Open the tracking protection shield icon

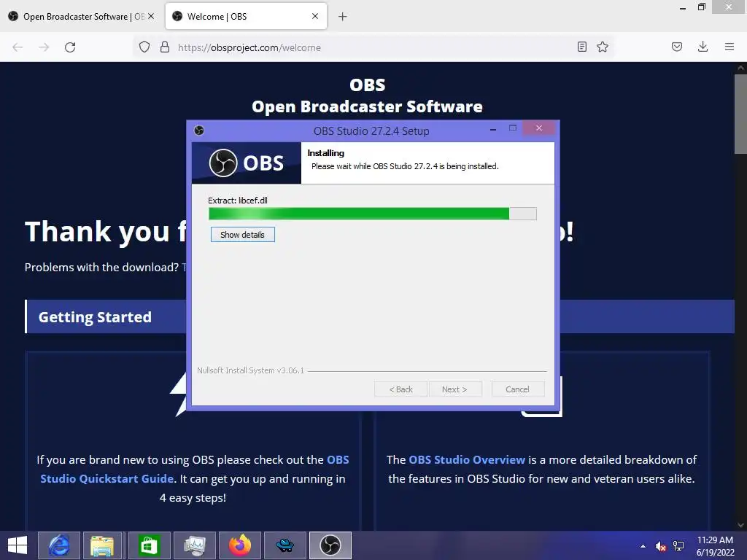point(144,47)
